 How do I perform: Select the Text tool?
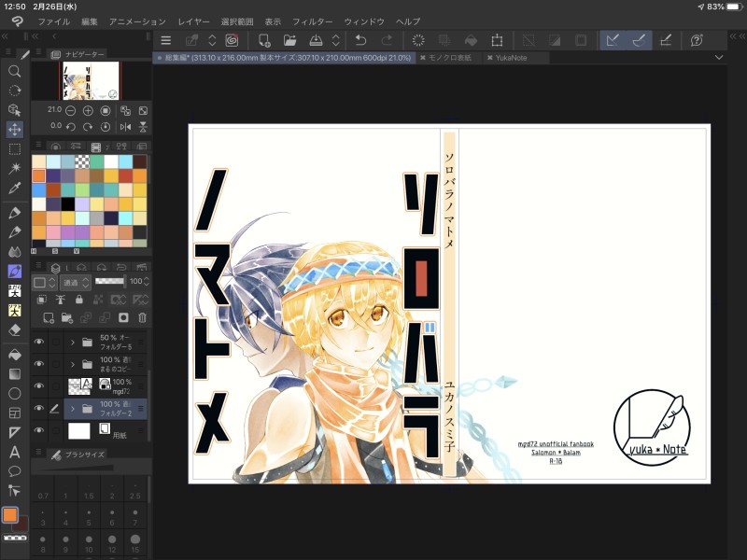pos(14,452)
